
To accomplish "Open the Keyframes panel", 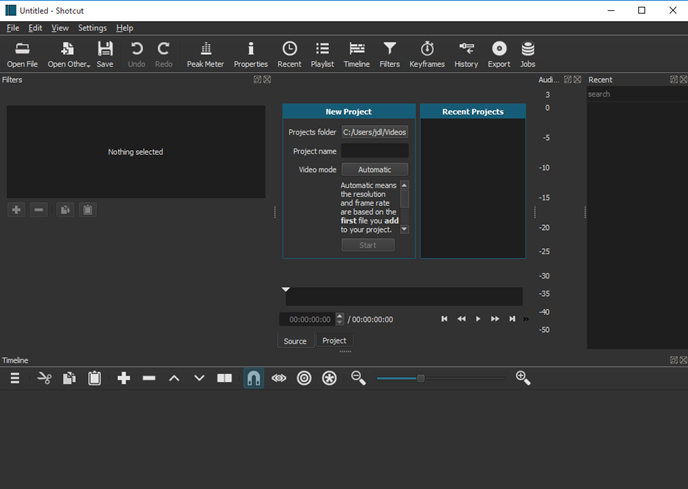I will [x=427, y=54].
